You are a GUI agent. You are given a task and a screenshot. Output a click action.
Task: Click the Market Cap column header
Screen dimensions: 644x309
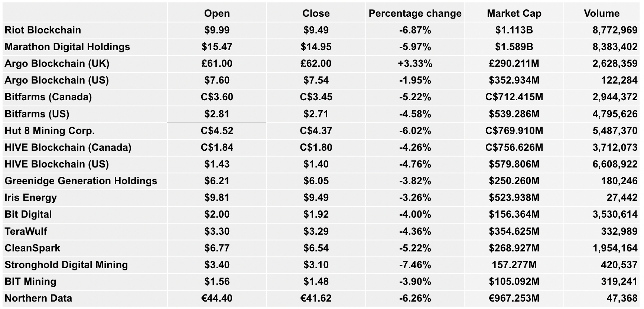514,13
